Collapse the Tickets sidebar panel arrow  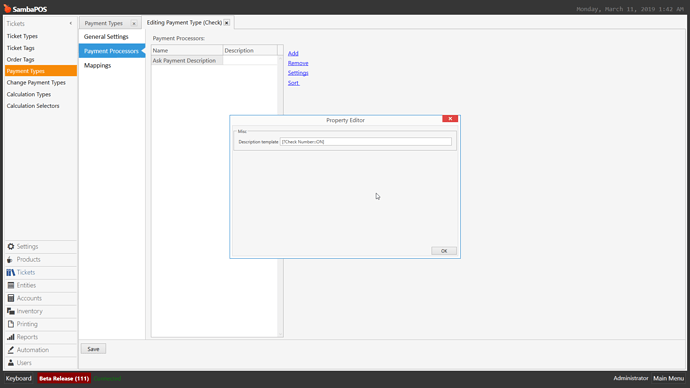coord(70,23)
